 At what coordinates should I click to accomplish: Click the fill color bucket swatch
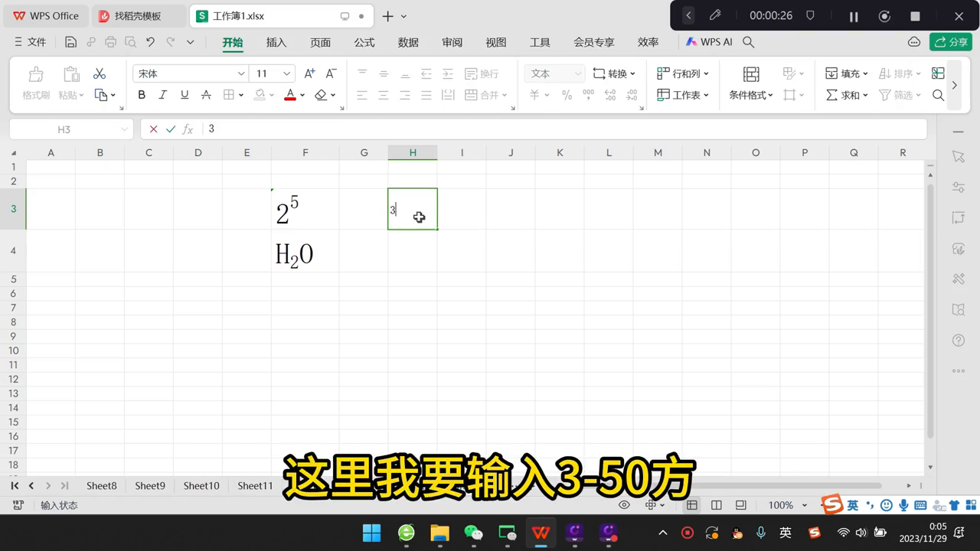click(260, 95)
